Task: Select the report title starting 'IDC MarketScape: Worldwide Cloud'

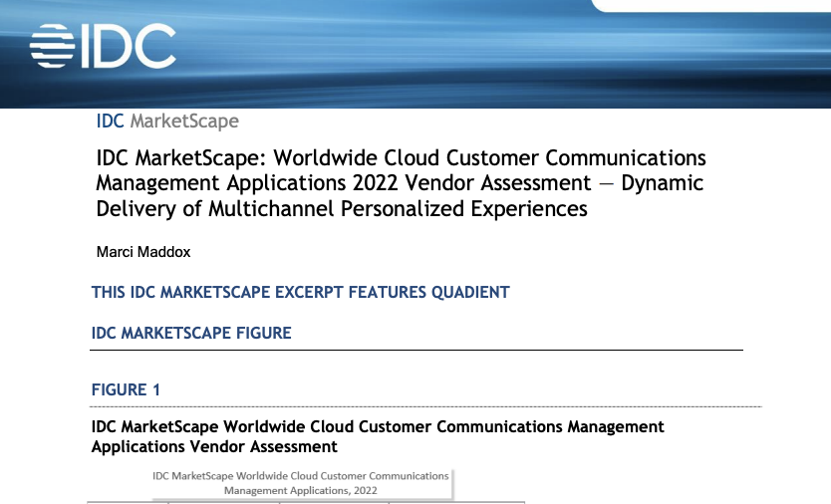Action: [x=401, y=183]
